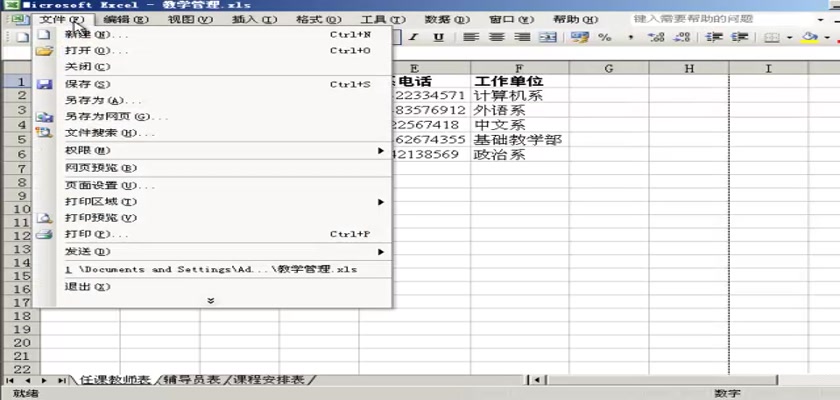This screenshot has height=400, width=840.
Task: Open 页面设置(U)... dialog
Action: coord(213,186)
